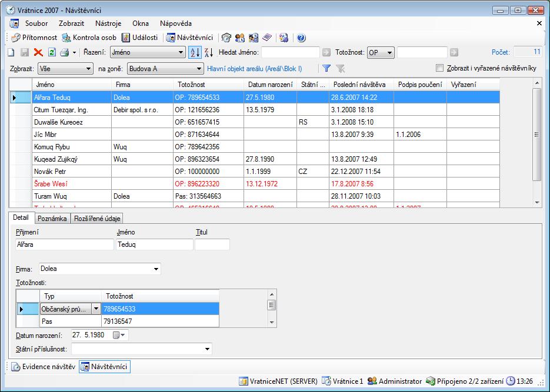Select Pas 79136547 identity row
The image size is (550, 392).
[x=118, y=321]
